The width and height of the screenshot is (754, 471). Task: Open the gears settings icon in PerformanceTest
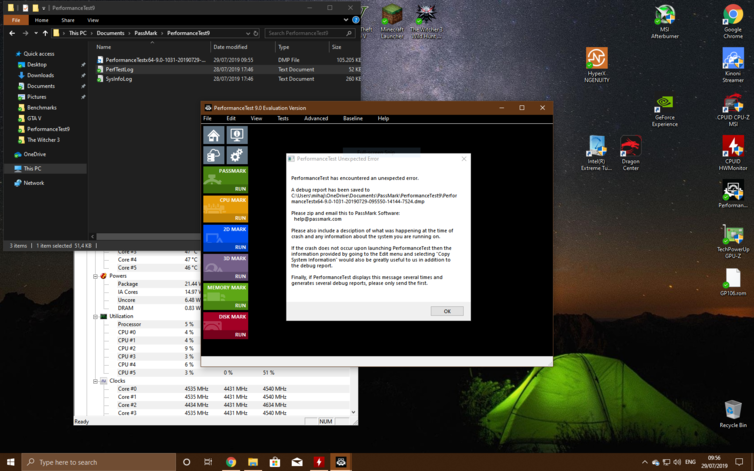coord(237,155)
